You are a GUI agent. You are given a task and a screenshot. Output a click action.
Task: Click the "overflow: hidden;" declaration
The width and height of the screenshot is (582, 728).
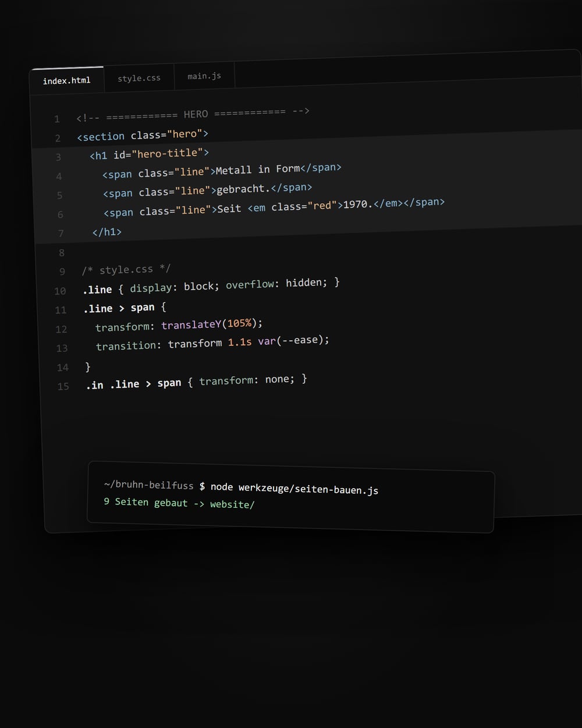click(x=276, y=284)
